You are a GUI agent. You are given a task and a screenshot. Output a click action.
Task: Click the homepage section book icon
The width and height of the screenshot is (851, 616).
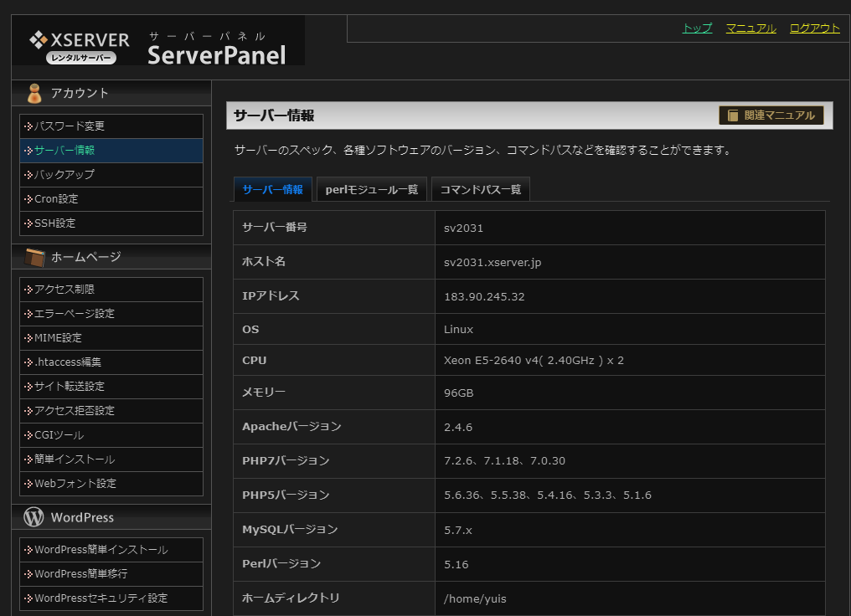click(34, 257)
